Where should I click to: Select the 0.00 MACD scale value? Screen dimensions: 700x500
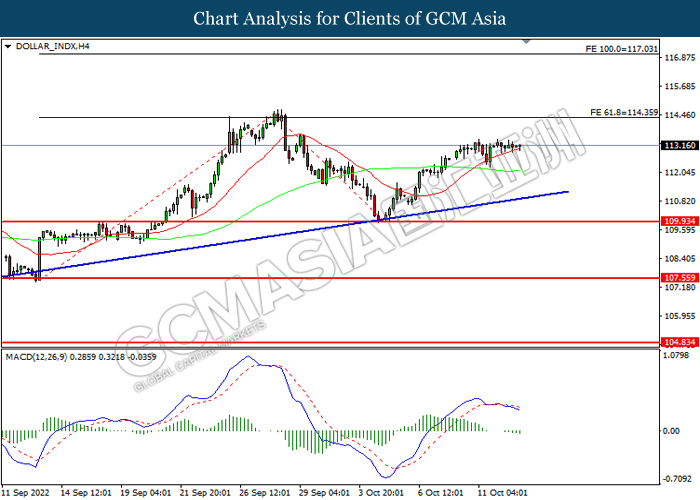tap(671, 431)
